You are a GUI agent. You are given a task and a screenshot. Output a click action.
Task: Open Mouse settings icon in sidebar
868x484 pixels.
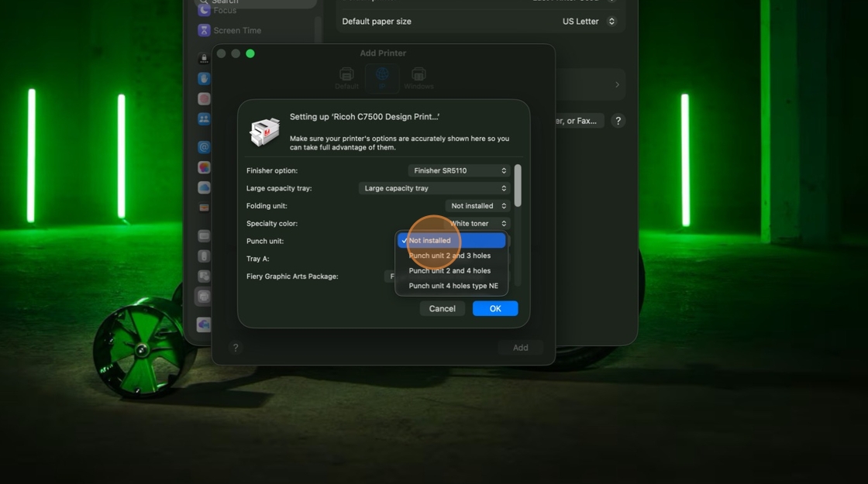(204, 256)
